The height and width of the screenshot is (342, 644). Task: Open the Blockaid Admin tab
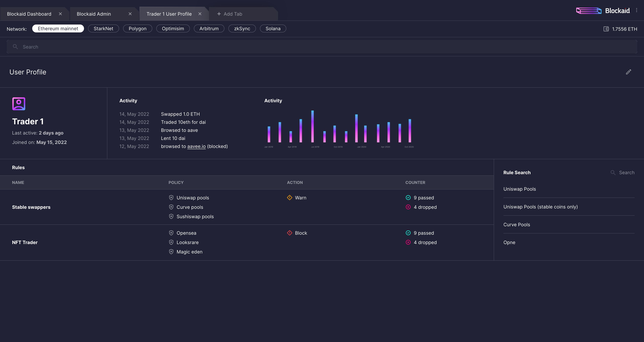[x=94, y=14]
